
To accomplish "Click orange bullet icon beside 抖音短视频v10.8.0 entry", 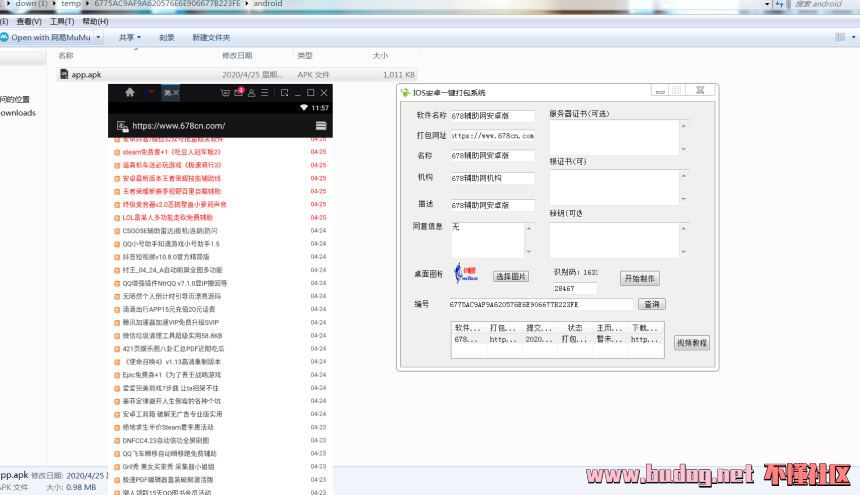I will (117, 257).
